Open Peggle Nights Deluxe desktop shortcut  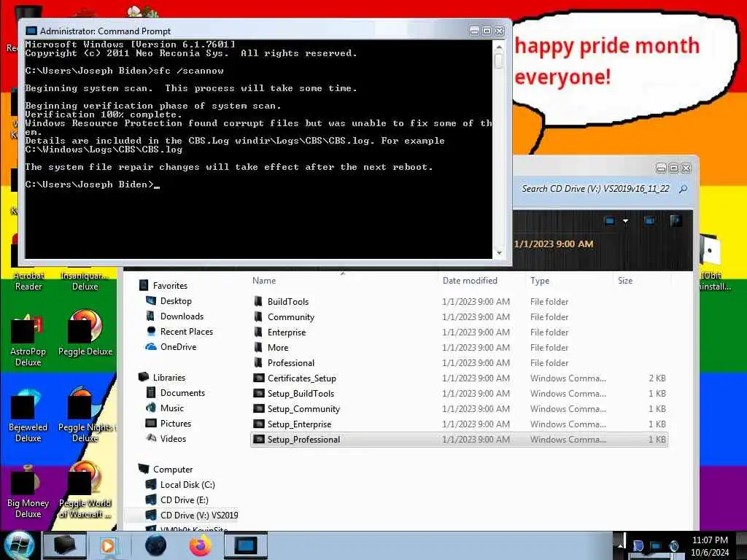coord(86,414)
